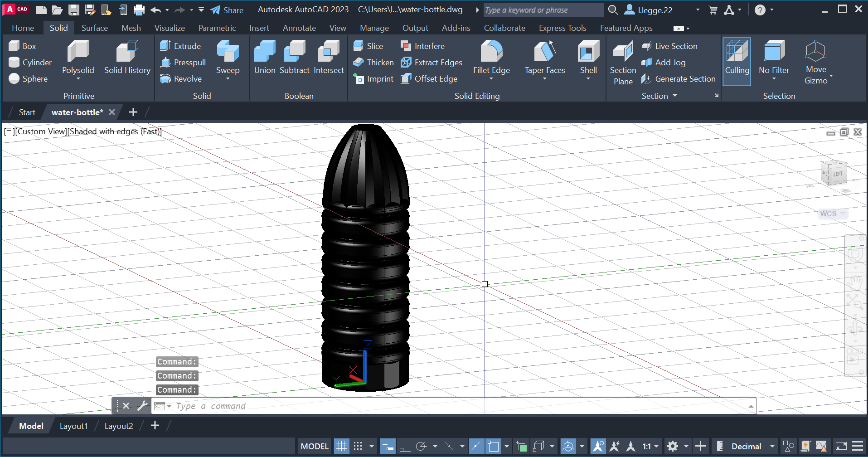Viewport: 868px width, 457px height.
Task: Activate the Revolve tool
Action: point(181,78)
